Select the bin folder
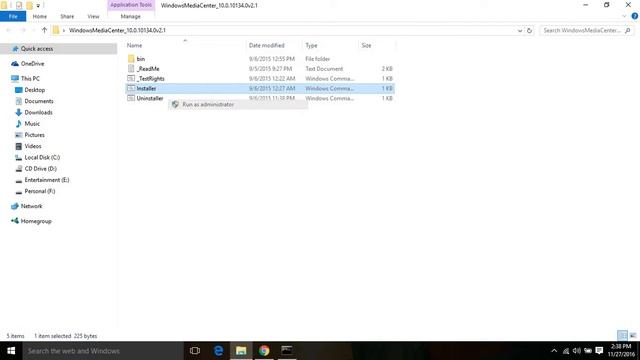The width and height of the screenshot is (640, 360). [141, 59]
